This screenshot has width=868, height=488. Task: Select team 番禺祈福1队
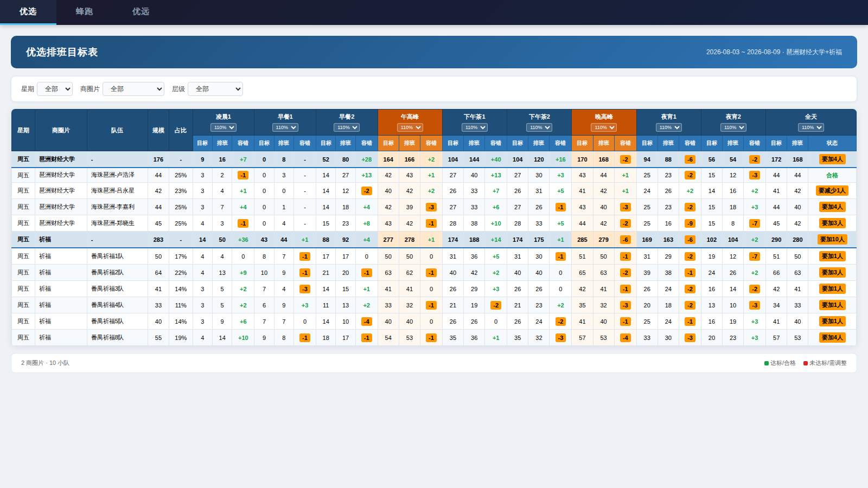107,256
